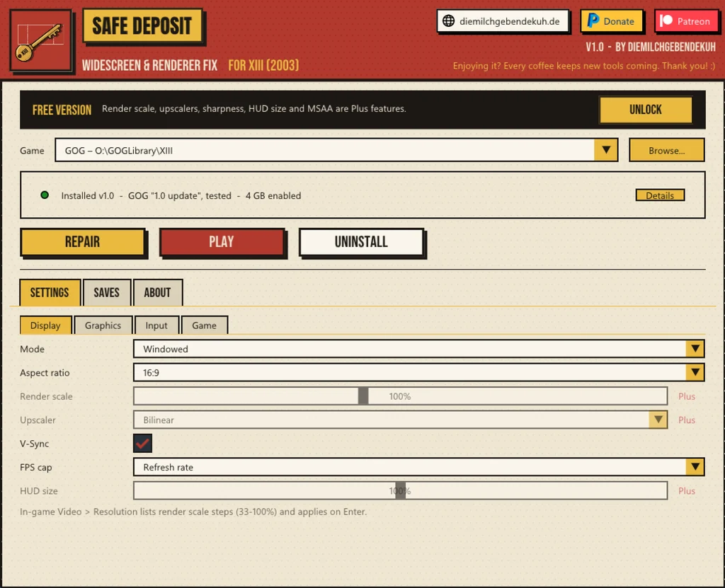Select the Display sub-tab
Screen dimensions: 725x588
point(45,325)
